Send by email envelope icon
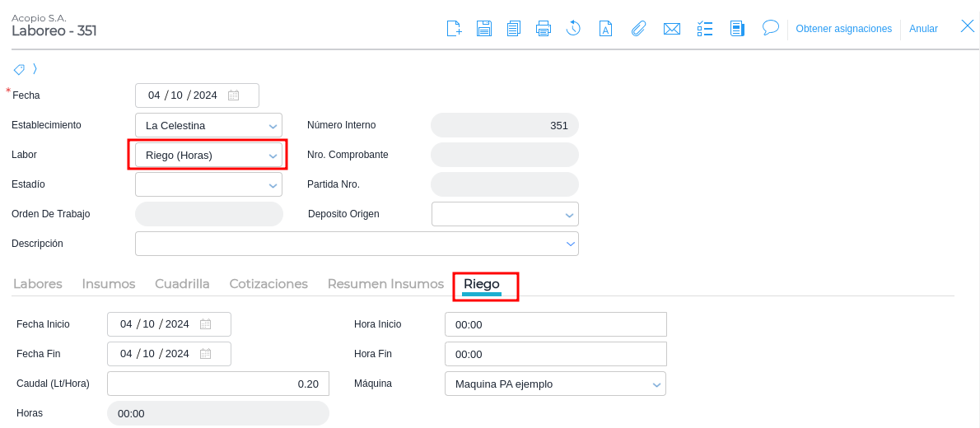Screen dimensions: 980x428 (x=672, y=29)
